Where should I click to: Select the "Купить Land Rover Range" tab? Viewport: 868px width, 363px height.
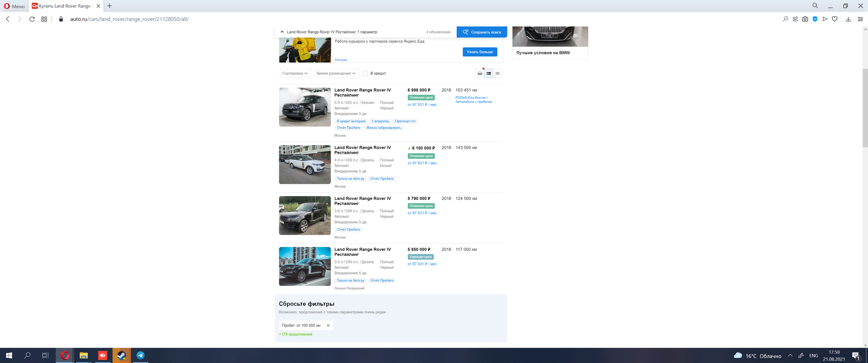[x=64, y=6]
